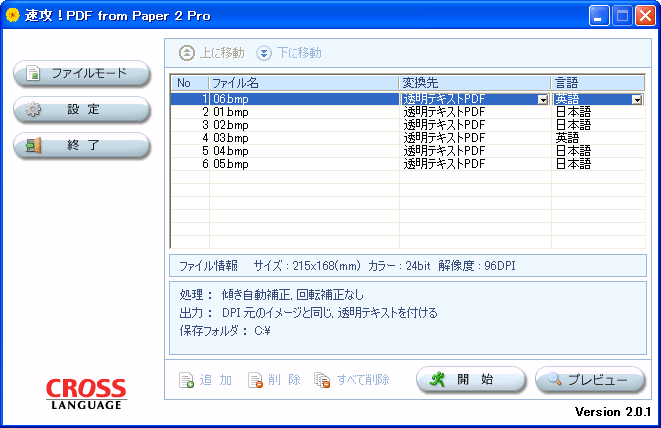The width and height of the screenshot is (661, 428).
Task: Click the 削除 delete file icon
Action: coord(255,380)
